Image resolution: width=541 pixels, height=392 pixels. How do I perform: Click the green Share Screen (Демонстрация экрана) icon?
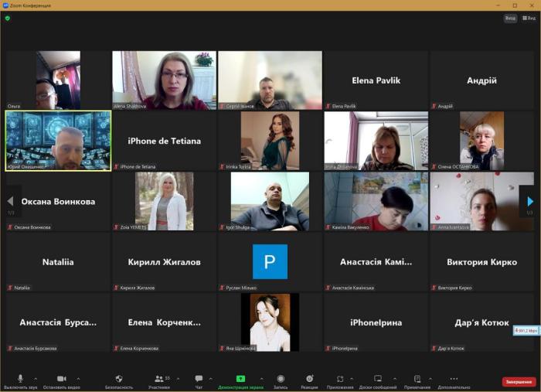tap(240, 378)
